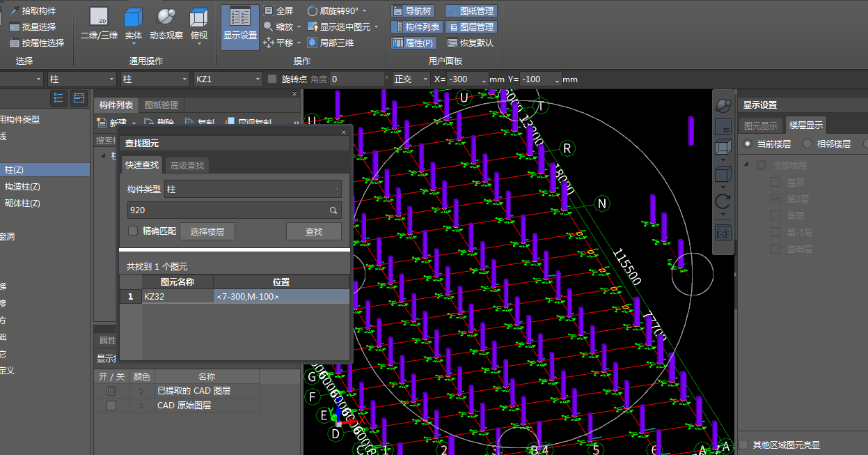Enter 全屏 full screen mode

click(x=278, y=11)
